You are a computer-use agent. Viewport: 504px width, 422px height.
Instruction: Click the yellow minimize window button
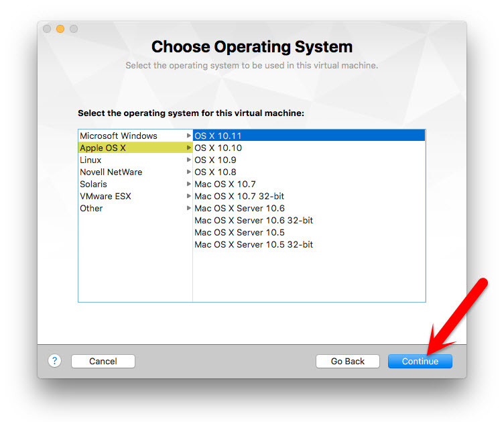coord(60,29)
